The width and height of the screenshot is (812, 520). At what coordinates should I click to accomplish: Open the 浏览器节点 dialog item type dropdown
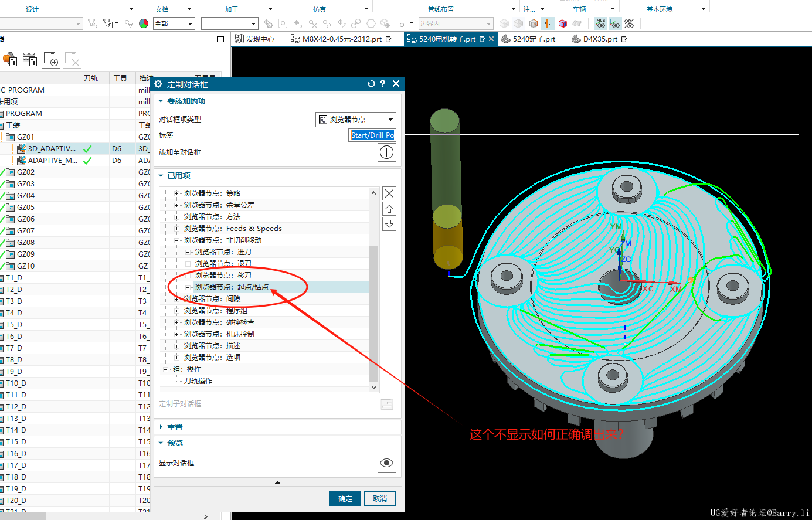point(356,120)
